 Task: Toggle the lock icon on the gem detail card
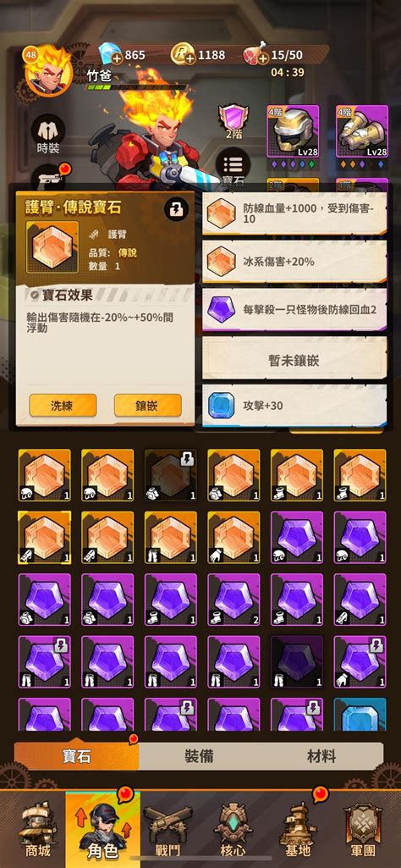(x=177, y=210)
